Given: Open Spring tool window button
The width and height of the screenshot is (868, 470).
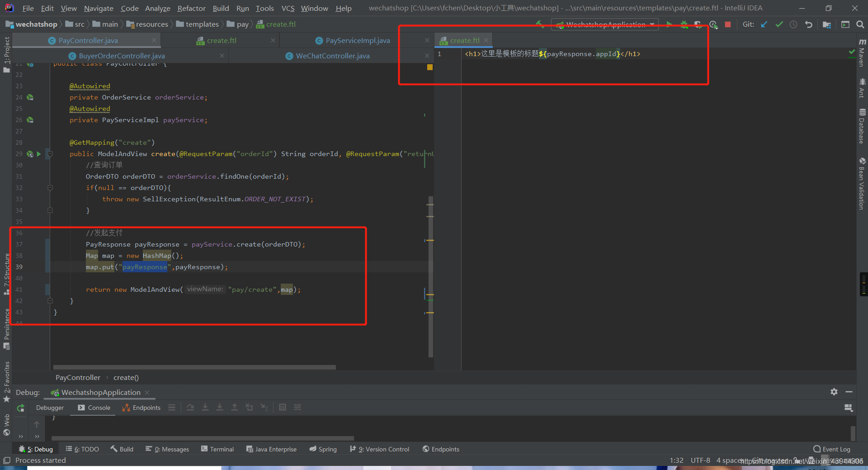Looking at the screenshot, I should pyautogui.click(x=323, y=449).
